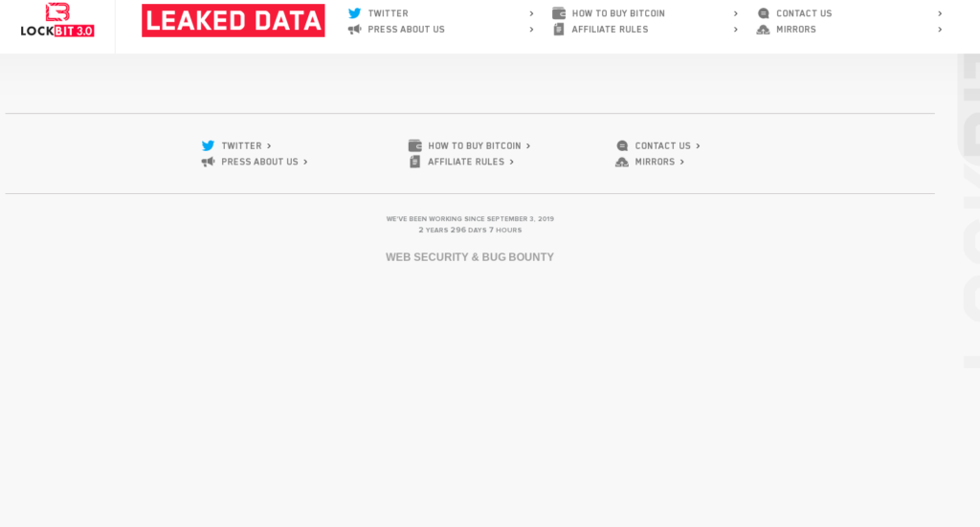Expand the header How To Buy Bitcoin chevron

(736, 13)
